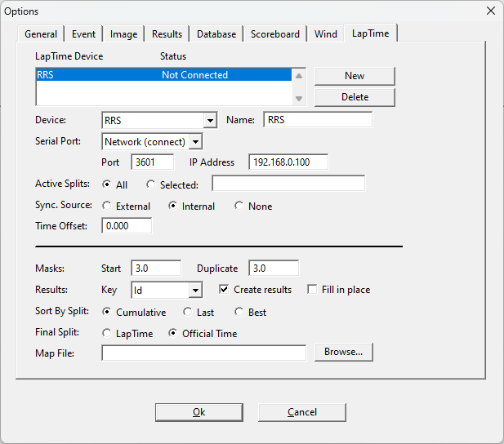Switch to the Image tab
Viewport: 504px width, 444px height.
[x=123, y=34]
